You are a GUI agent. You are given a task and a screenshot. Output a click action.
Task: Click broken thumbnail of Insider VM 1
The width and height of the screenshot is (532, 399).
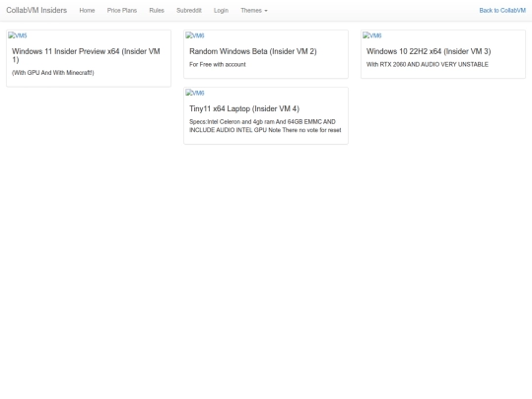point(18,35)
